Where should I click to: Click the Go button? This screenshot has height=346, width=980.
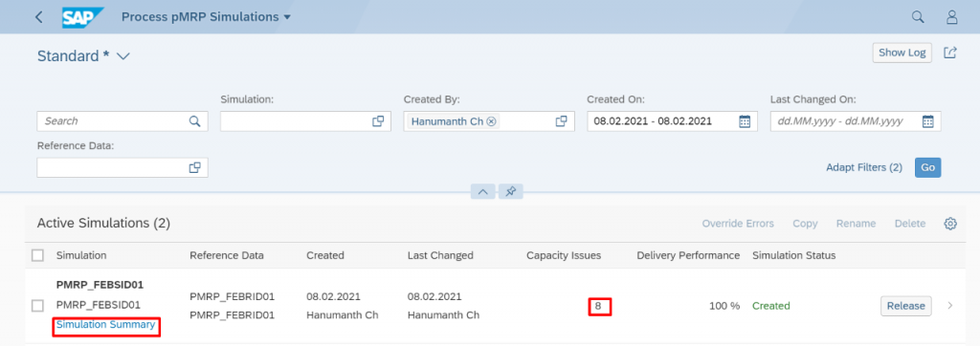(928, 167)
